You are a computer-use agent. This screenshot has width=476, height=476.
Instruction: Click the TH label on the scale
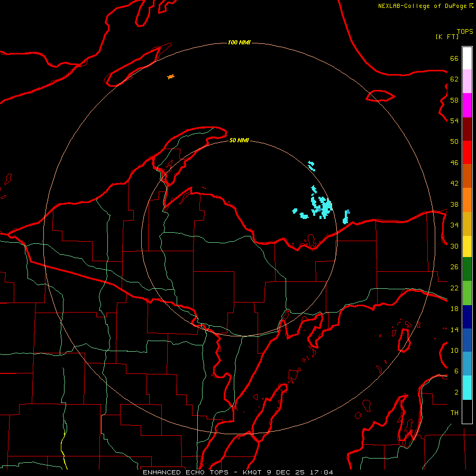[454, 413]
